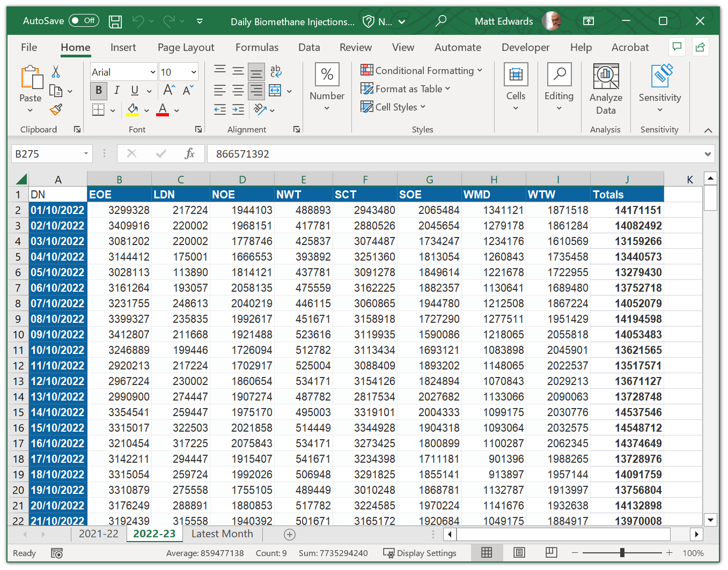Toggle AutoSave switch
Image resolution: width=728 pixels, height=570 pixels.
pyautogui.click(x=85, y=21)
